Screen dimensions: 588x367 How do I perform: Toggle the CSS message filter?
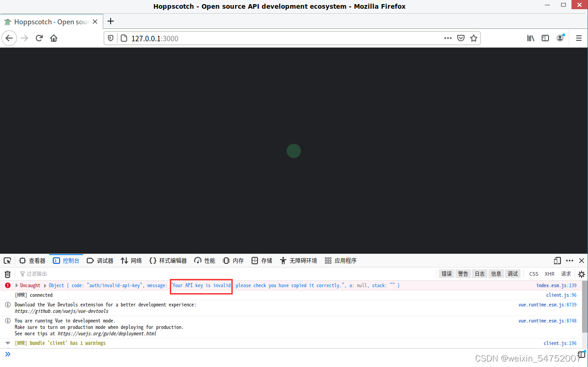[533, 273]
